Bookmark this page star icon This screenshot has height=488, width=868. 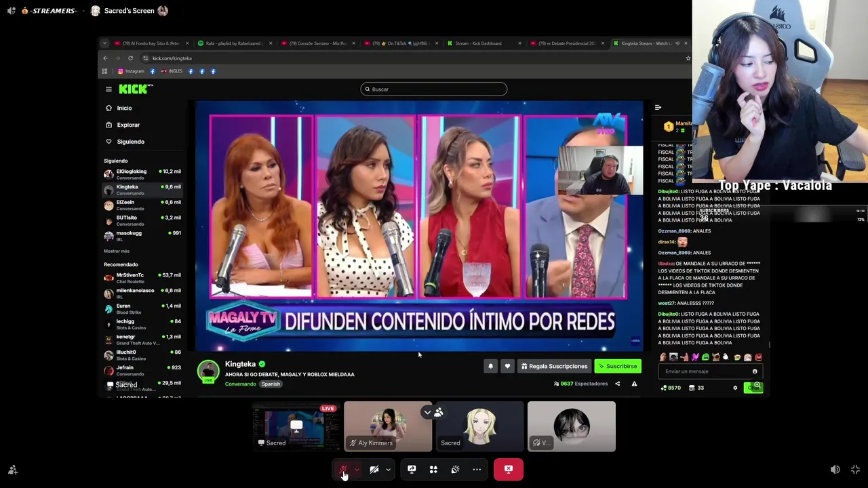tap(688, 58)
